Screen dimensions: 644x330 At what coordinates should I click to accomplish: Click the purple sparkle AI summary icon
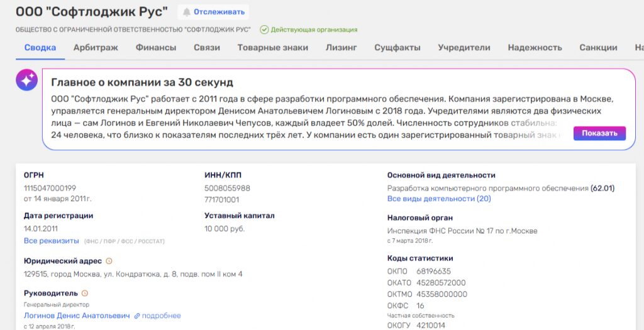pyautogui.click(x=27, y=80)
